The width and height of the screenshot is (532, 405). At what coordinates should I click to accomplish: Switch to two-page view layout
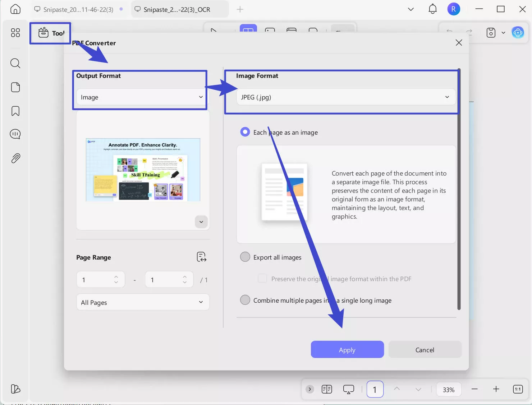click(326, 389)
